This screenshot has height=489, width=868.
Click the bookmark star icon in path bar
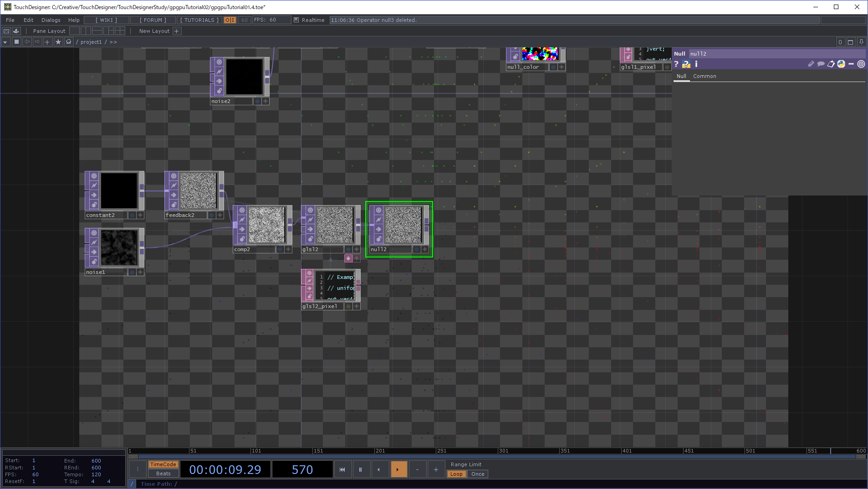pos(58,42)
